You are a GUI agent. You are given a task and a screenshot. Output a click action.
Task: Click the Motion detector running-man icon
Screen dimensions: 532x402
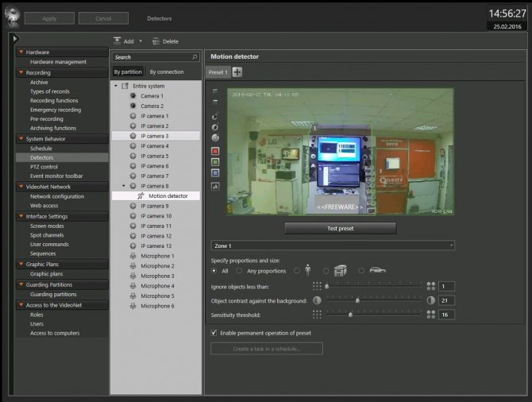(141, 196)
